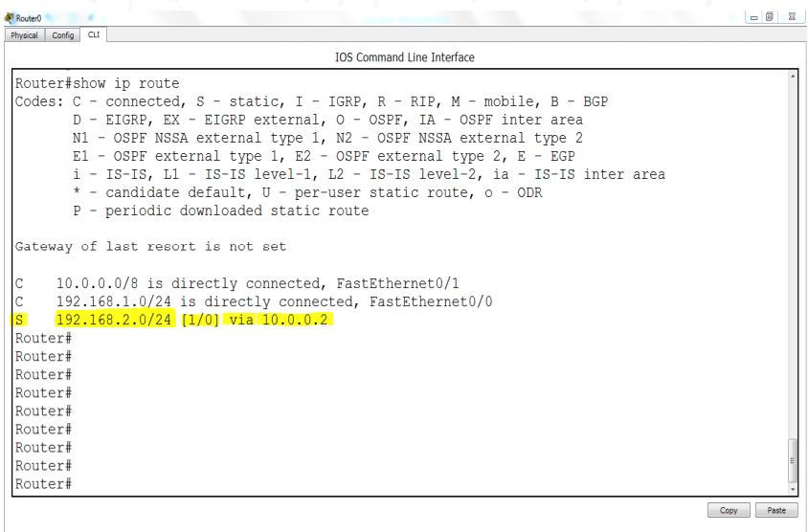Image resolution: width=808 pixels, height=532 pixels.
Task: Click the static route 192.168.2.0/24 entry
Action: tap(171, 320)
